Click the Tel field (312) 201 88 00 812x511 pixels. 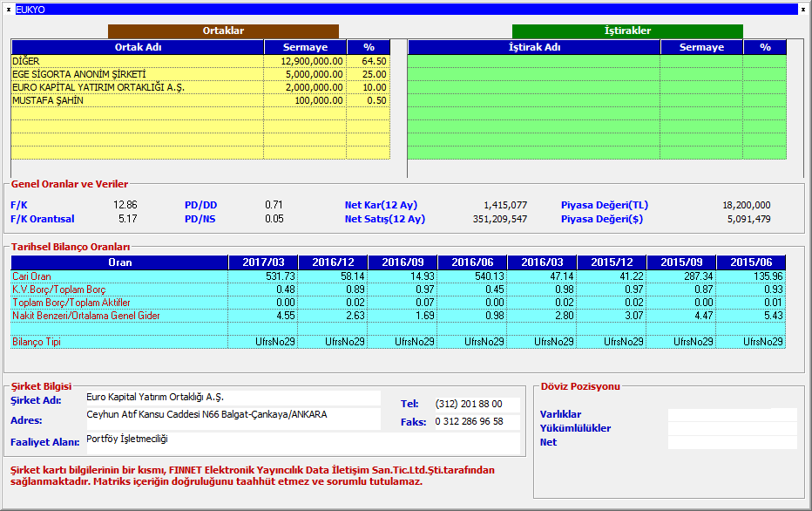tap(477, 405)
